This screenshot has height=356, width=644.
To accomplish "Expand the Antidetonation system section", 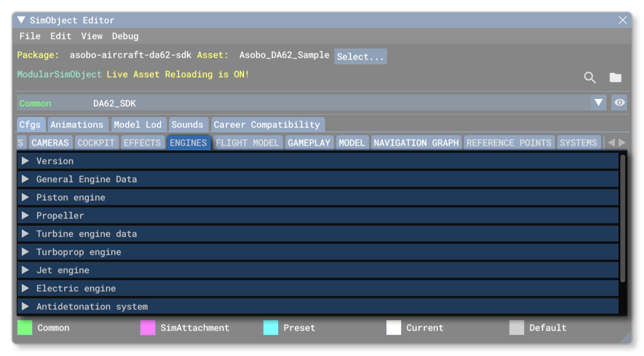I will [x=26, y=306].
